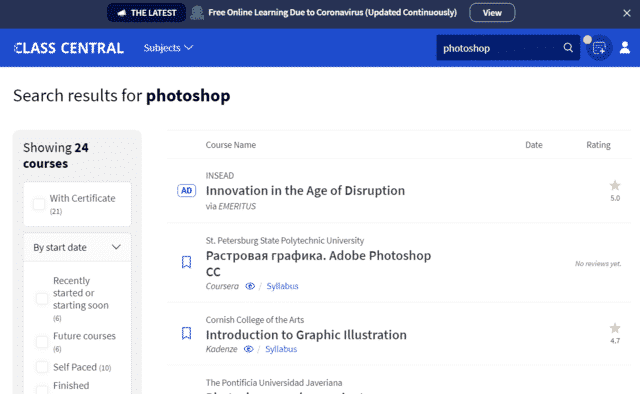Click the eye icon next to Coursera
This screenshot has height=394, width=640.
(x=250, y=286)
